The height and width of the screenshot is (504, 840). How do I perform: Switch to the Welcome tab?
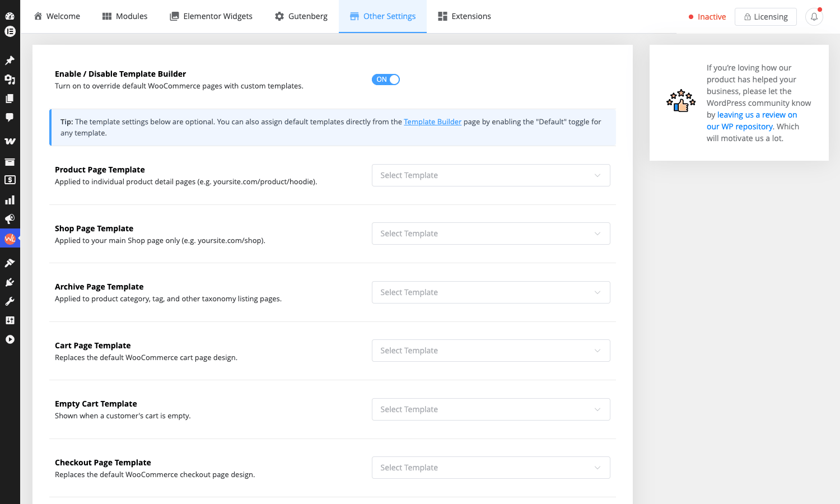[57, 16]
